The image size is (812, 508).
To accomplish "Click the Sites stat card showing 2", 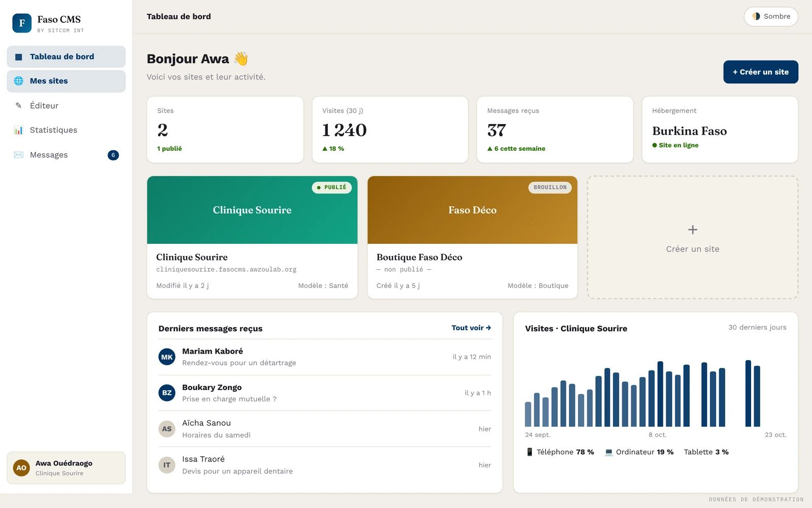I will tap(225, 130).
